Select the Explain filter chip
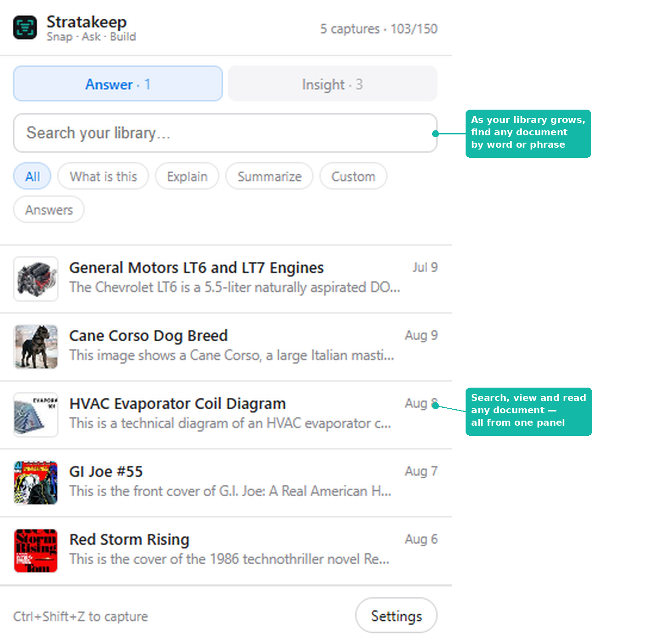Image resolution: width=672 pixels, height=639 pixels. 187,176
